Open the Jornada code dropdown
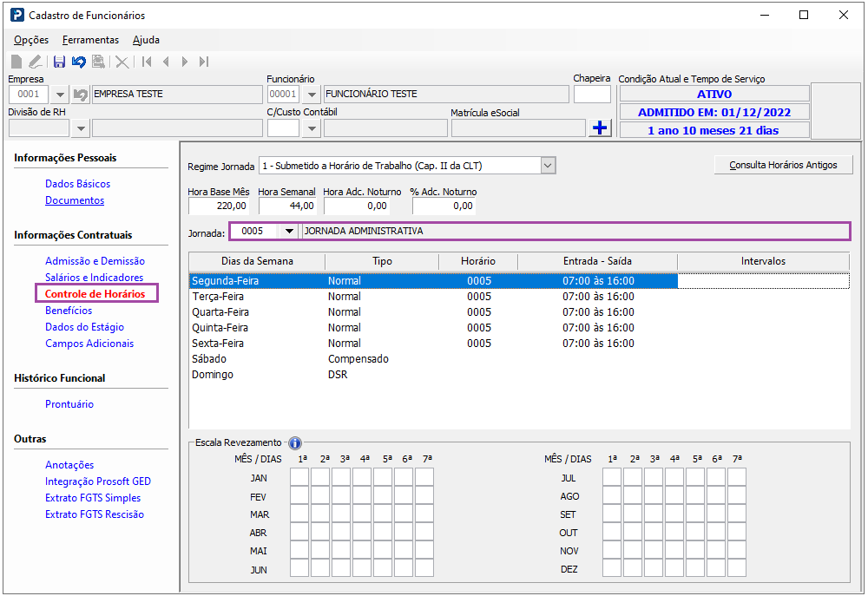 (x=289, y=231)
